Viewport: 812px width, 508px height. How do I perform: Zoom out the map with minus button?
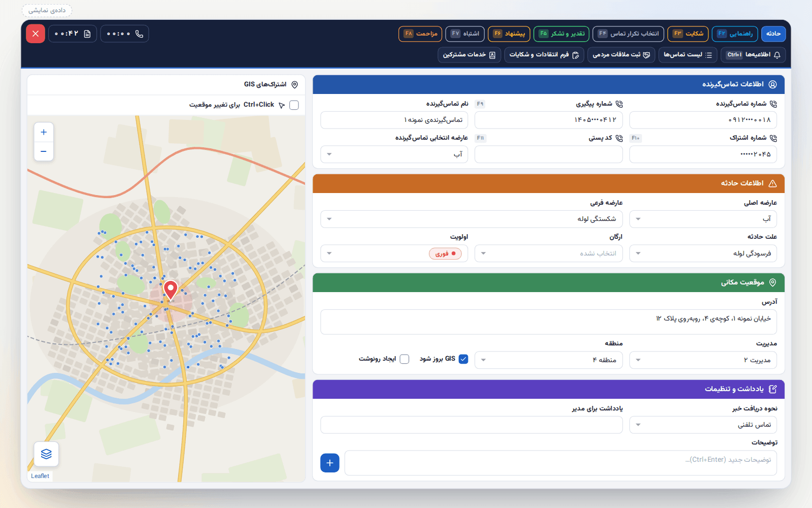tap(44, 151)
